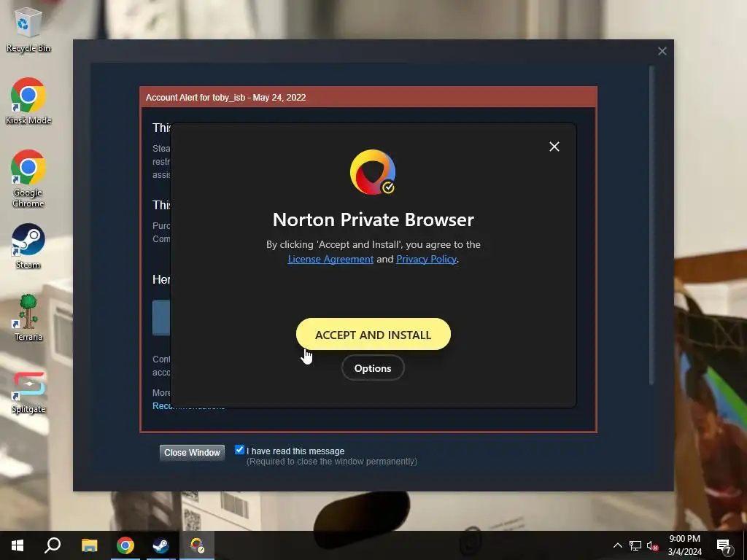Launch the Kiosk Mode Chrome shortcut
747x560 pixels.
click(28, 101)
